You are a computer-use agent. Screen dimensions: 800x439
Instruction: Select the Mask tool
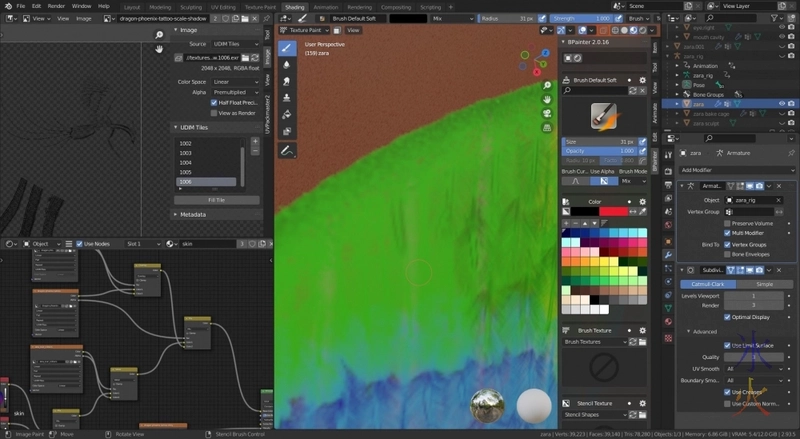click(x=287, y=131)
